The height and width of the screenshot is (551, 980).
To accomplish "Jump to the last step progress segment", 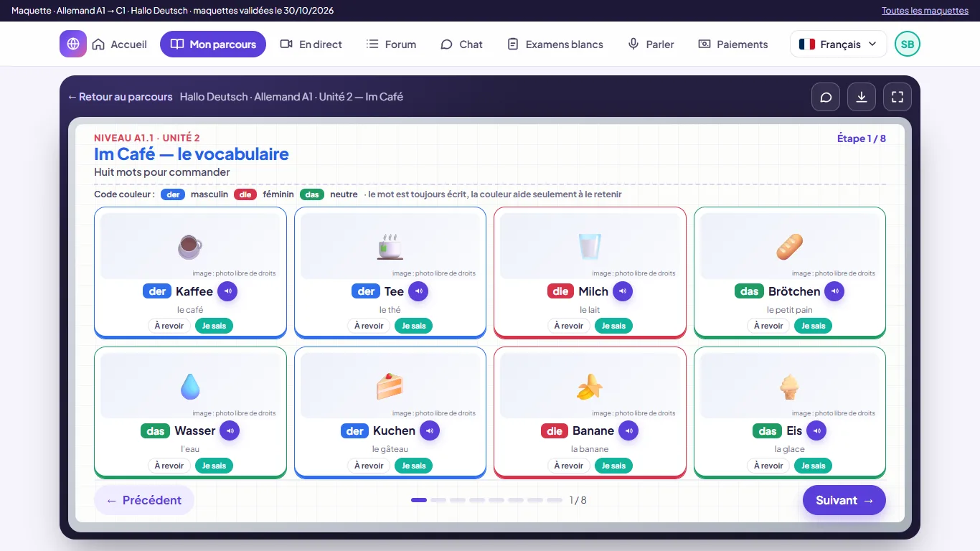I will coord(555,500).
